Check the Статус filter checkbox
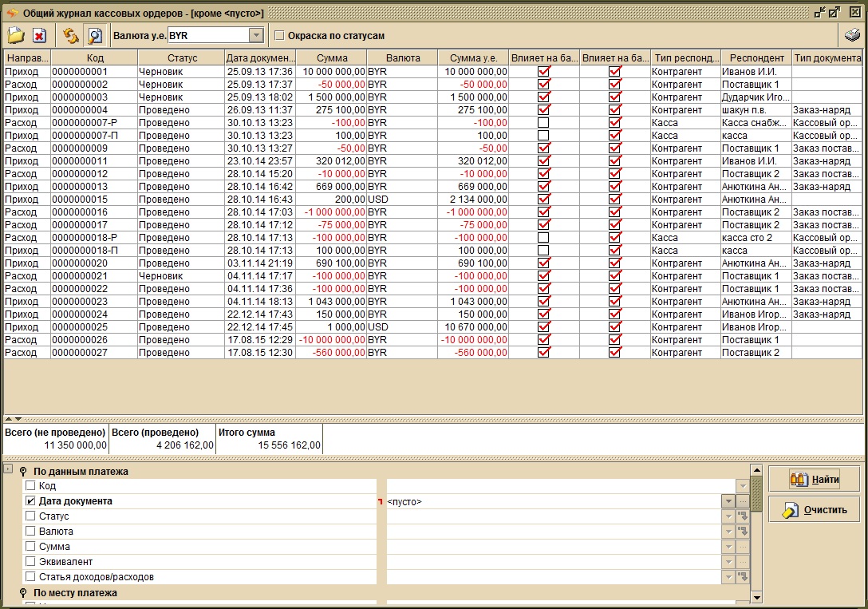Screen dimensions: 868x609 coord(30,516)
